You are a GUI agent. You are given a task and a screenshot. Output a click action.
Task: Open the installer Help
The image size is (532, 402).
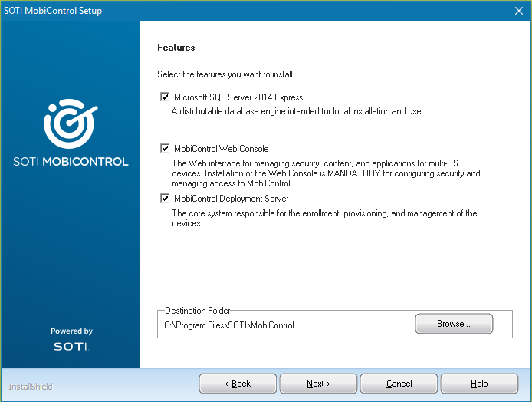[x=479, y=384]
